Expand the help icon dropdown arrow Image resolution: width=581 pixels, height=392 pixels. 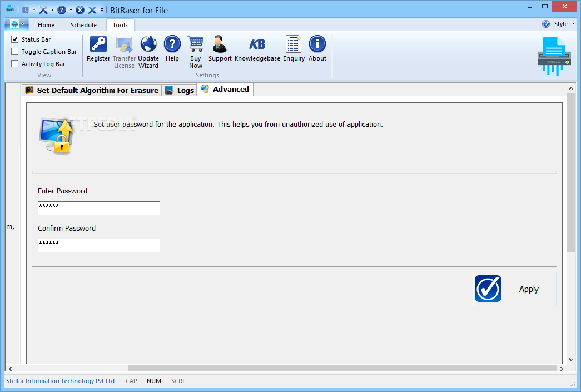pyautogui.click(x=71, y=10)
